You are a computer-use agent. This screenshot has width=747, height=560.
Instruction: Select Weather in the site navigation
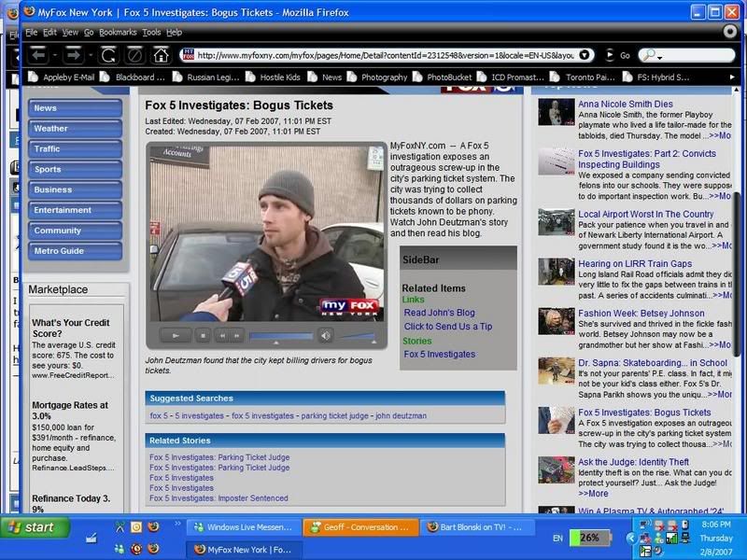tap(75, 129)
